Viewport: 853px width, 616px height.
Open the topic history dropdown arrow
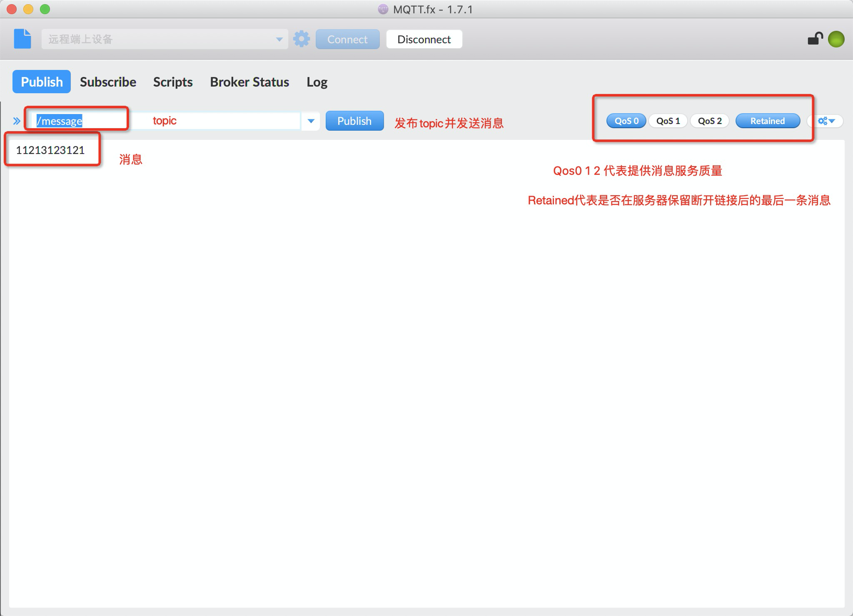tap(311, 121)
